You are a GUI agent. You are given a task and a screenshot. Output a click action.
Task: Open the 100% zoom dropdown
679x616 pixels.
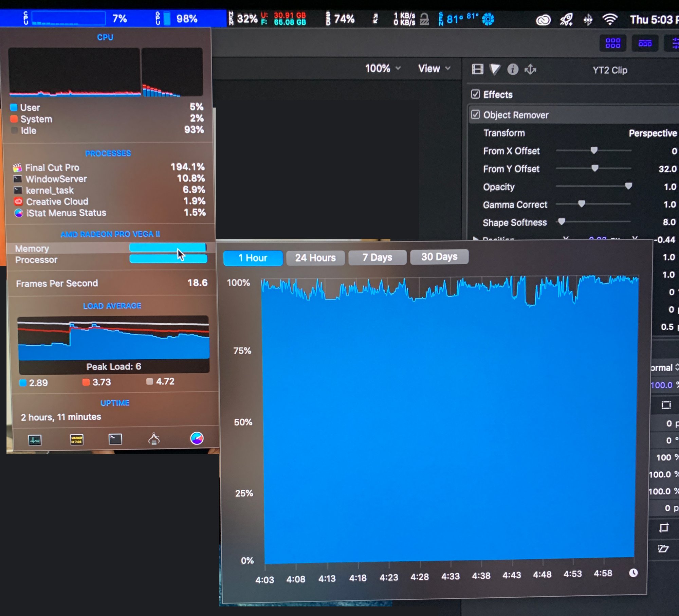tap(383, 68)
